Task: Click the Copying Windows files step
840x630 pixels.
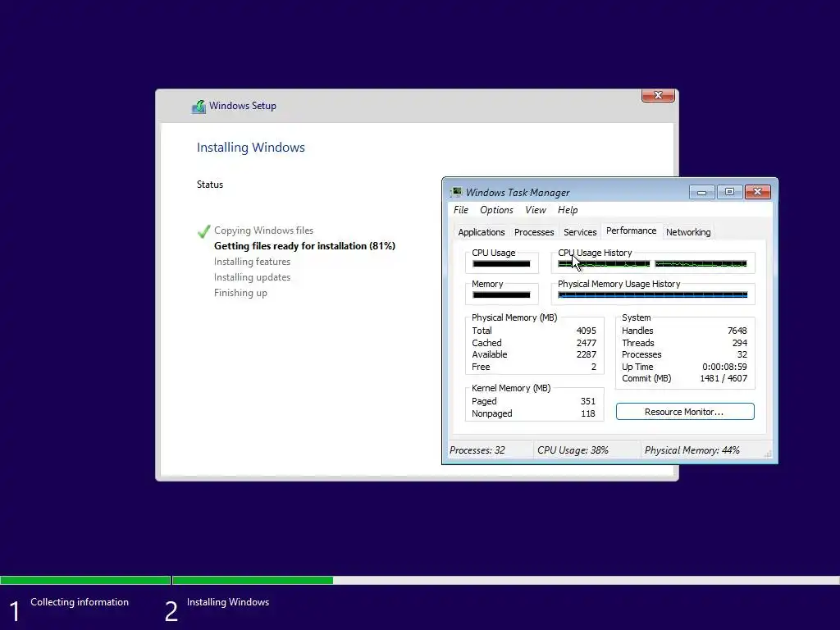Action: 263,231
